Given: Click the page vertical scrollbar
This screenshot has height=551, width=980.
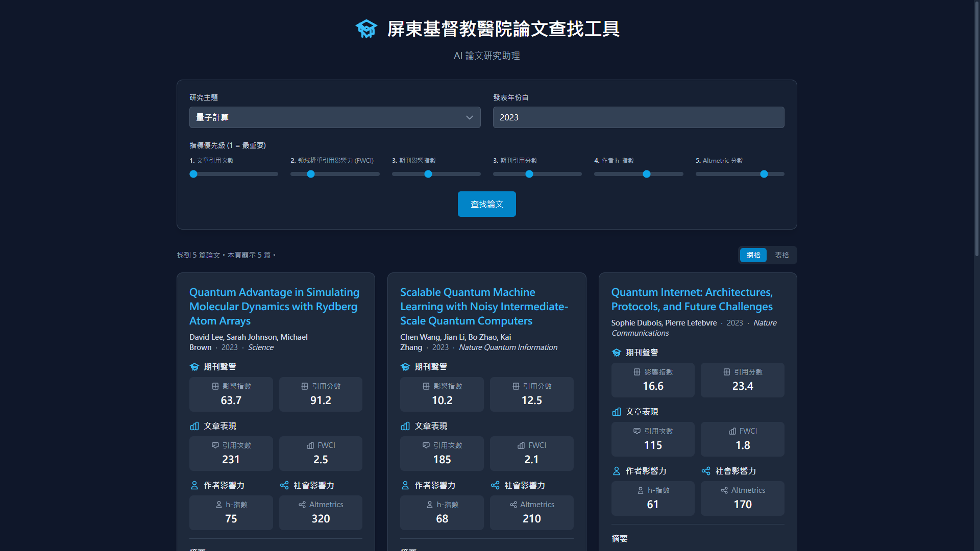Looking at the screenshot, I should [976, 128].
